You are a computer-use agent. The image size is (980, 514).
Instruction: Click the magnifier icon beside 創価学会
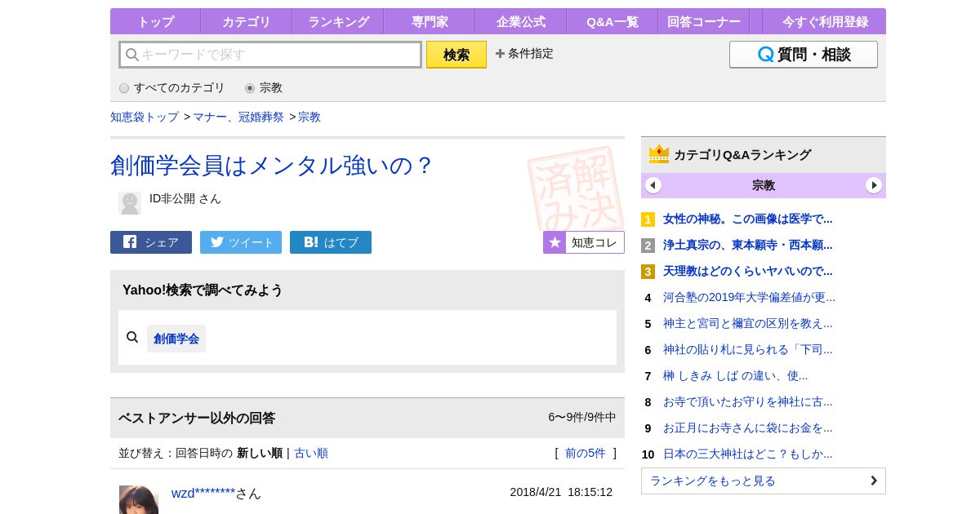132,337
